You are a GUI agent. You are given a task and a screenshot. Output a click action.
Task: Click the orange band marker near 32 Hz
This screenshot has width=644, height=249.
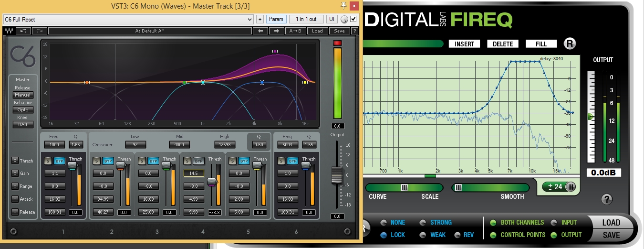pos(87,83)
